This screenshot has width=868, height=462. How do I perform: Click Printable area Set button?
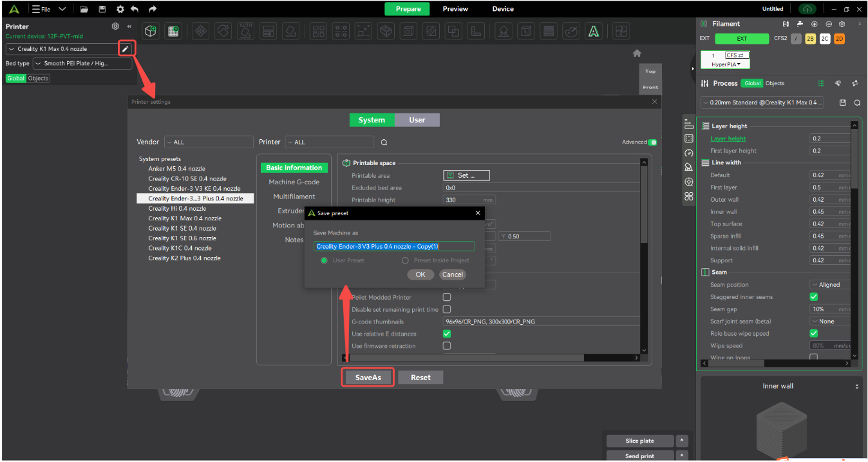pos(466,175)
